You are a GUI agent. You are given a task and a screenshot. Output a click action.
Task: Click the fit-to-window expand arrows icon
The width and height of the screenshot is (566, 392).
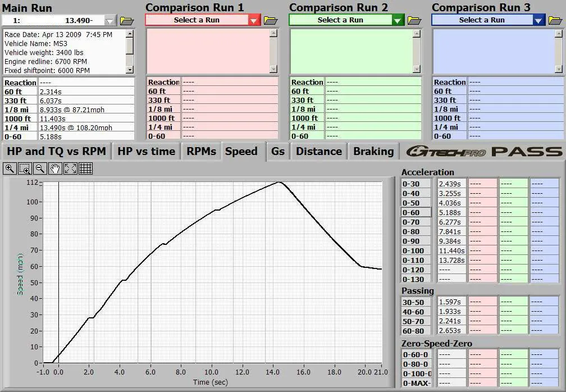pyautogui.click(x=70, y=168)
